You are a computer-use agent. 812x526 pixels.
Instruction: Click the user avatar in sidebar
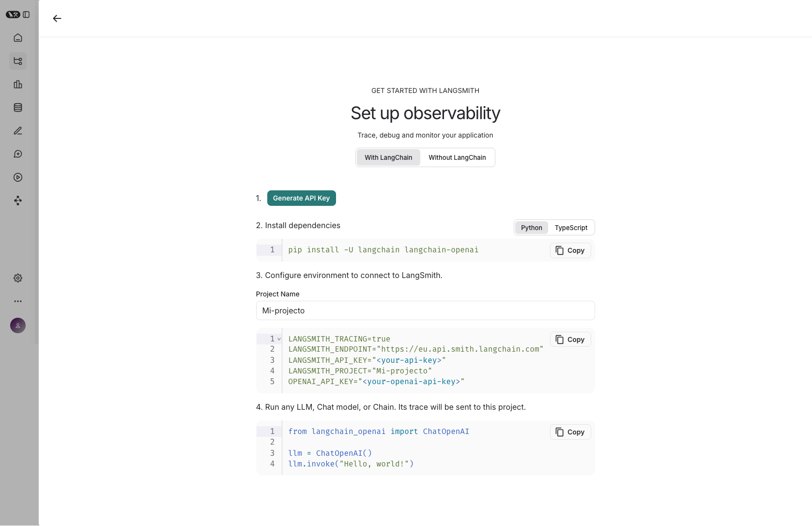coord(18,325)
